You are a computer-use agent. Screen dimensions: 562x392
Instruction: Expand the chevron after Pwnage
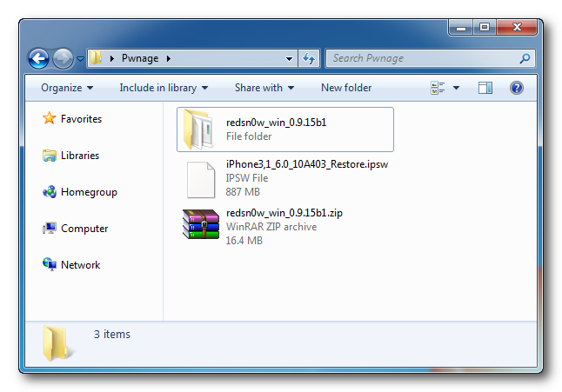coord(169,58)
